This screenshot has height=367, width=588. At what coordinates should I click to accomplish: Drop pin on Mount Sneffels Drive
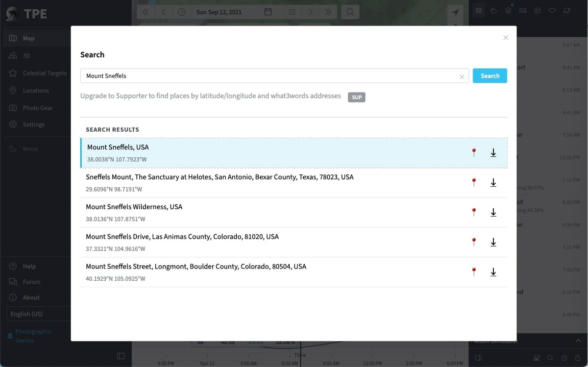coord(474,243)
